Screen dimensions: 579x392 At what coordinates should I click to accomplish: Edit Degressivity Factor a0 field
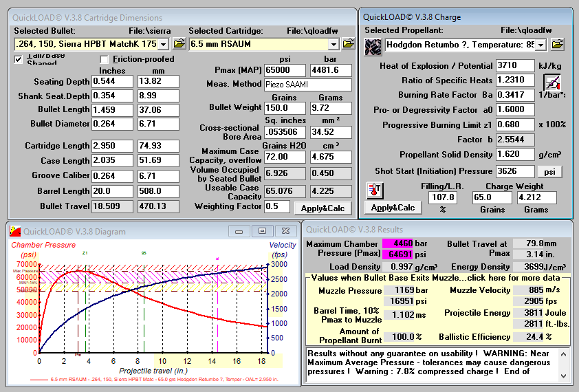point(515,110)
